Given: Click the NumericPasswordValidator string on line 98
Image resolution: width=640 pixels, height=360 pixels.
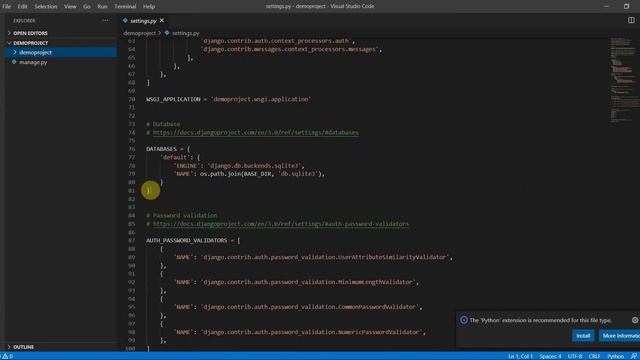Looking at the screenshot, I should (x=311, y=332).
